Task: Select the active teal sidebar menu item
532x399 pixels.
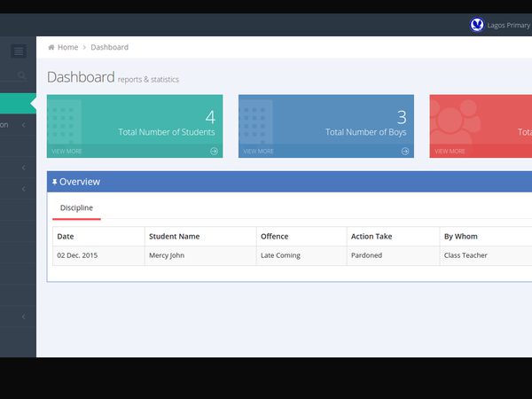Action: pos(18,103)
